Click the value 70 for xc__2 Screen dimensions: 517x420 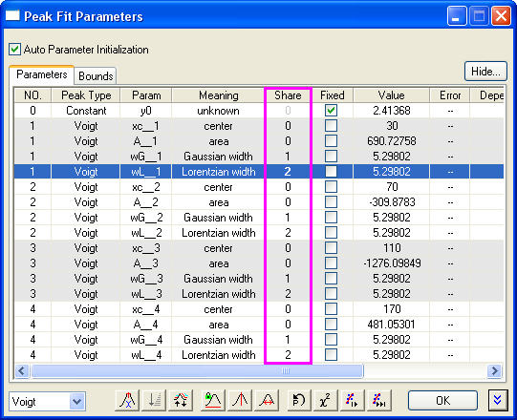click(x=392, y=187)
